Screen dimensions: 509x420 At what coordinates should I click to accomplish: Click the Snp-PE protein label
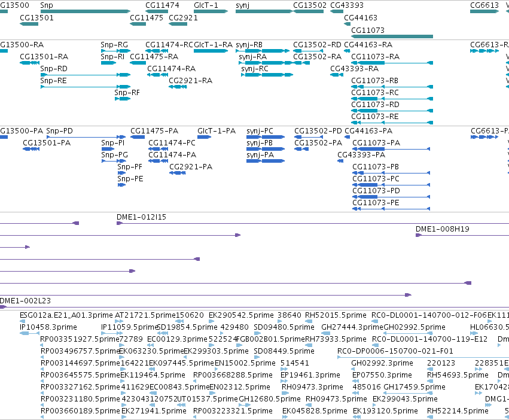[x=130, y=179]
